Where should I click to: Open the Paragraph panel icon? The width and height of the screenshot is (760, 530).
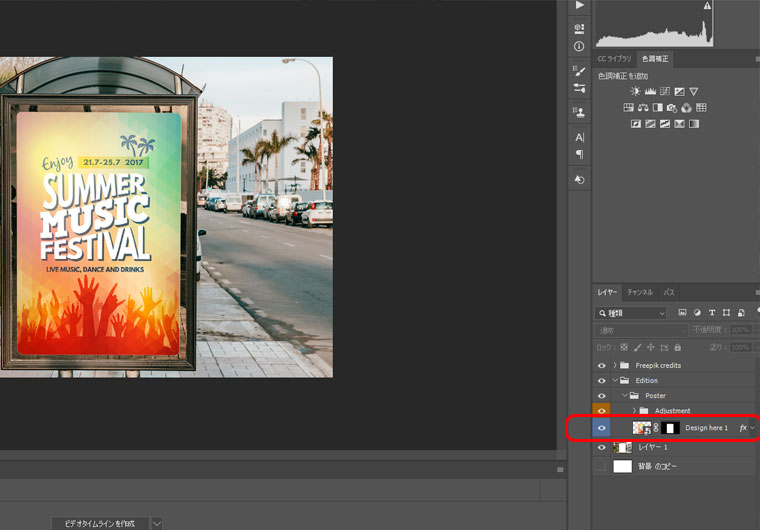tap(579, 154)
